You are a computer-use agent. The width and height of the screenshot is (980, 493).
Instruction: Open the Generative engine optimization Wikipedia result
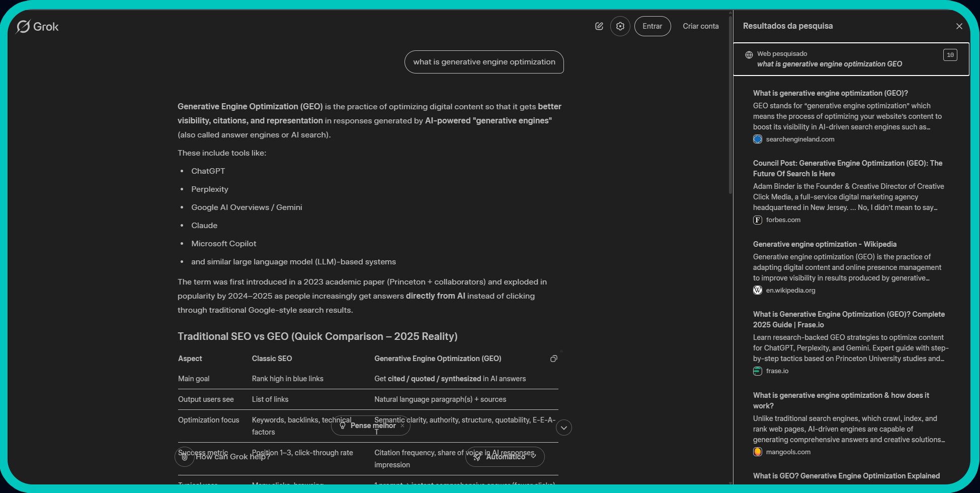coord(824,244)
